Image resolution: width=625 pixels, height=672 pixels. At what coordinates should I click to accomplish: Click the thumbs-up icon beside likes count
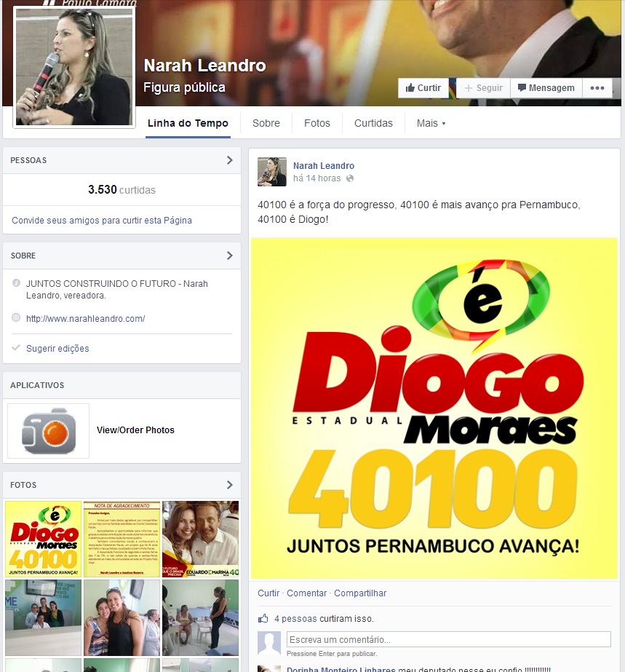(263, 618)
